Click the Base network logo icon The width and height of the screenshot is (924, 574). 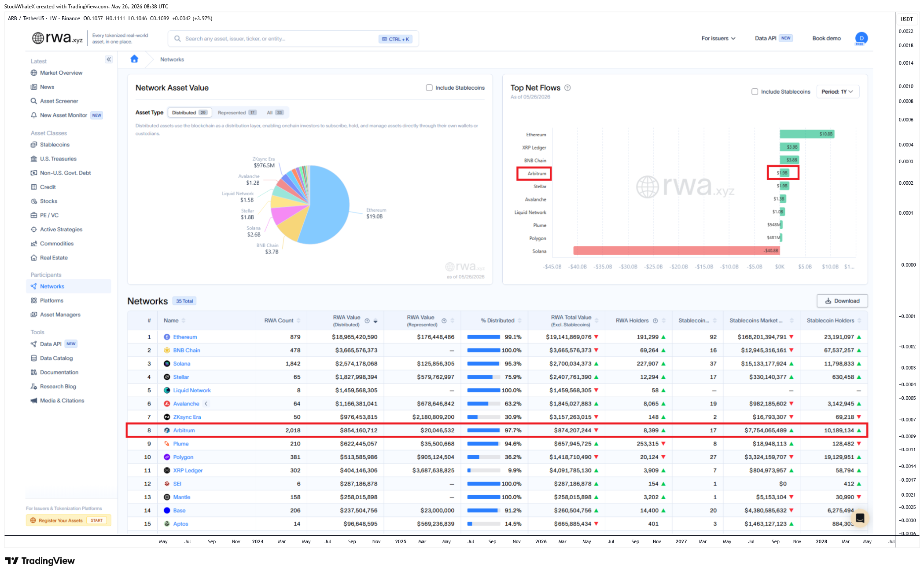pyautogui.click(x=167, y=510)
